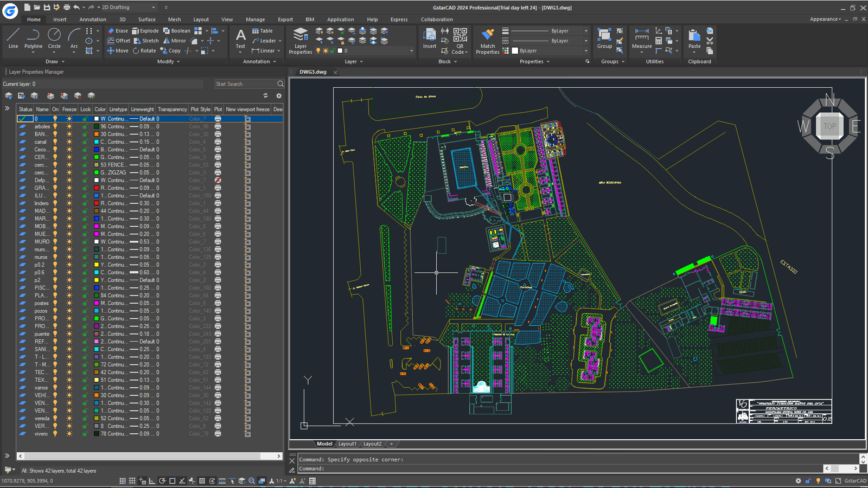The width and height of the screenshot is (868, 488).
Task: Toggle the light bulb for arboles layer
Action: pyautogui.click(x=55, y=126)
